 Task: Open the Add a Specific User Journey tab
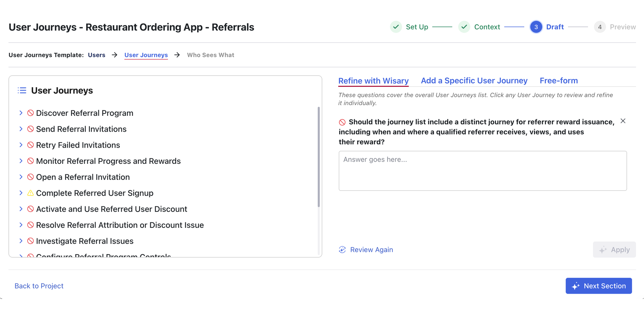pos(474,81)
